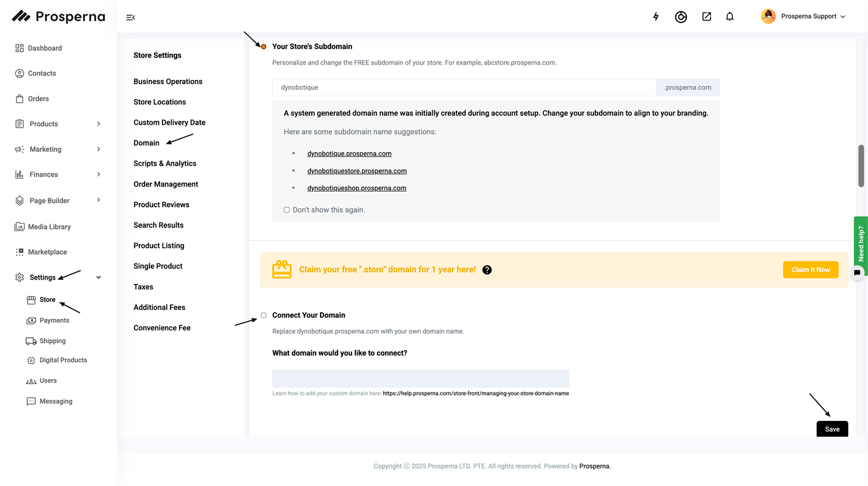This screenshot has height=486, width=868.
Task: Open the chat bubble widget
Action: pyautogui.click(x=857, y=272)
